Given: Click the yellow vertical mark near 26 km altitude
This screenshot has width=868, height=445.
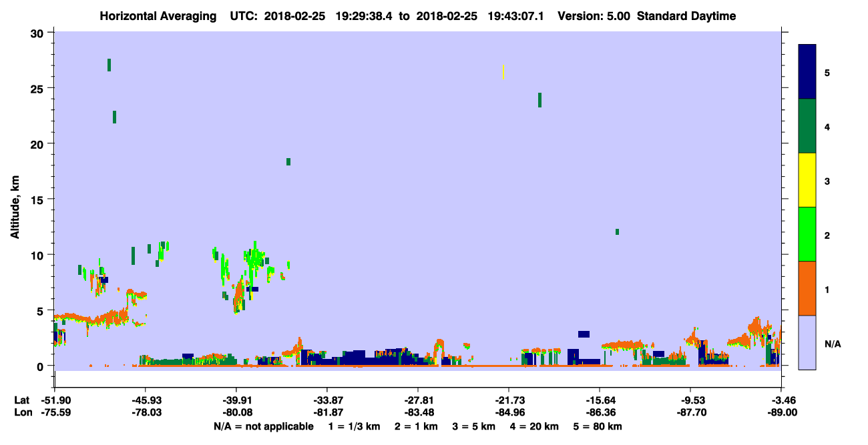Looking at the screenshot, I should coord(503,72).
